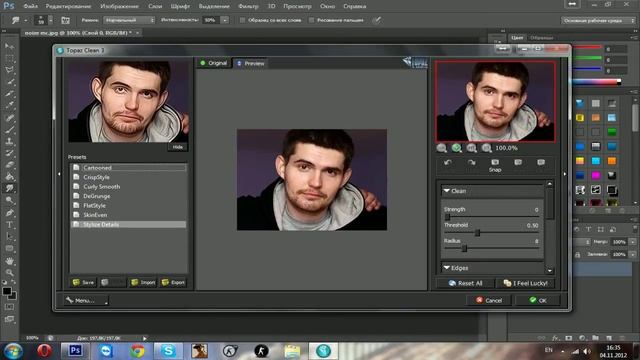The image size is (640, 360).
Task: Click the navigator thumbnail with red border
Action: click(x=495, y=101)
